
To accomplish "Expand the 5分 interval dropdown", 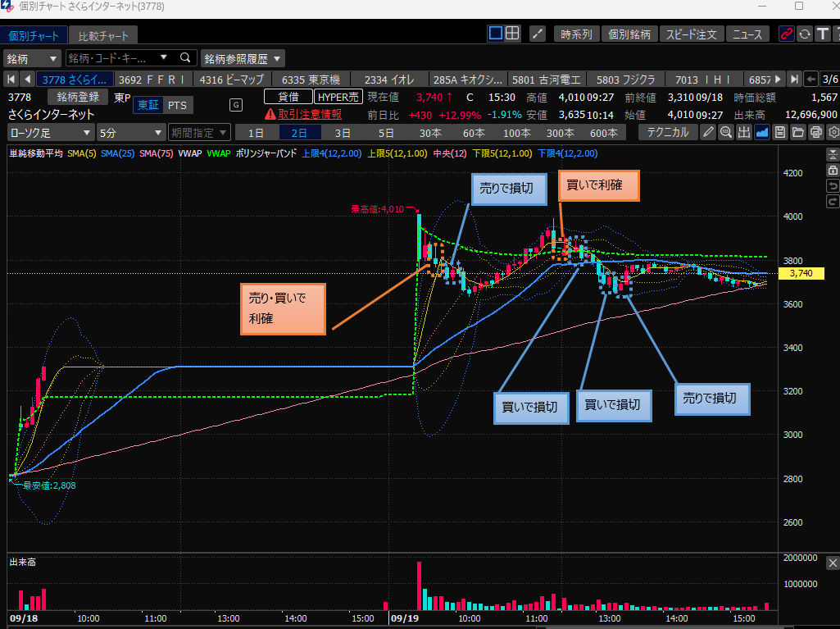I will [x=129, y=132].
